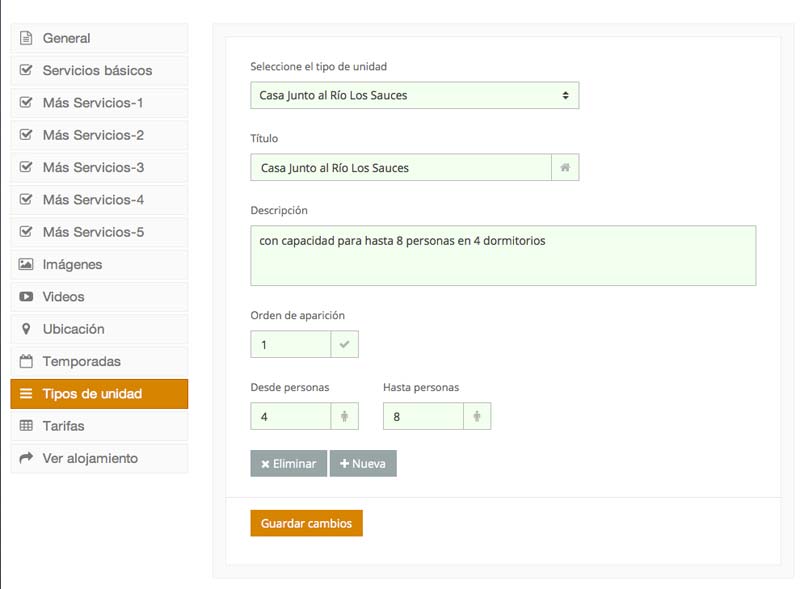Image resolution: width=800 pixels, height=589 pixels.
Task: Save with Guardar cambios button
Action: coord(306,523)
